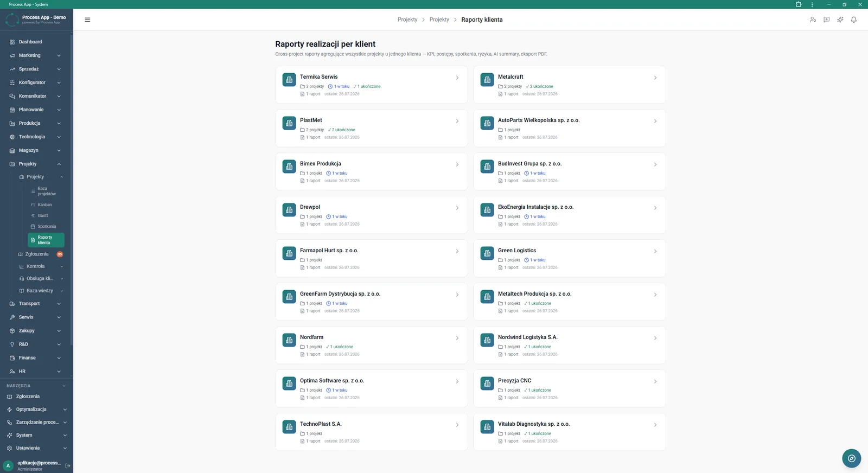Open System in the tools section

click(36, 435)
